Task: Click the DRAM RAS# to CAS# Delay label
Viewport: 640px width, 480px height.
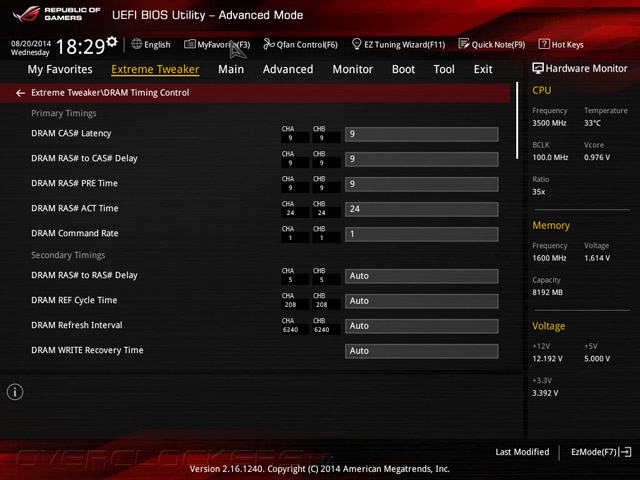Action: click(84, 158)
